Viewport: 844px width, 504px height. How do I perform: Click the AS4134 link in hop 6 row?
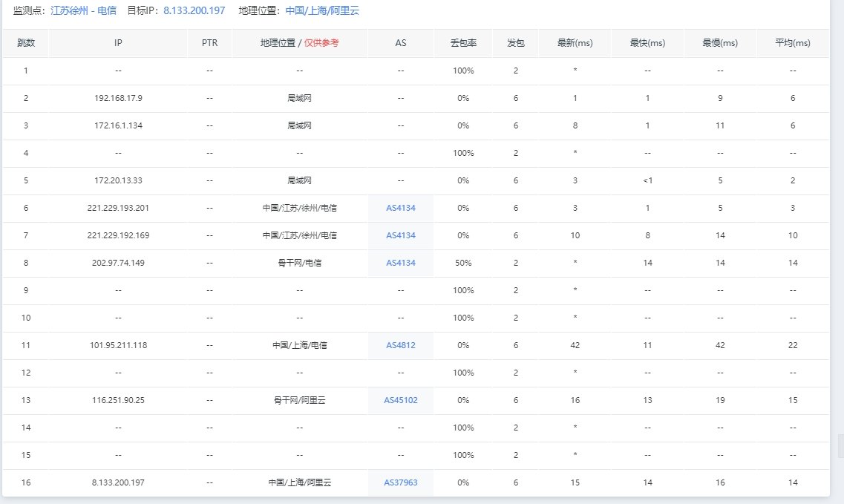401,208
